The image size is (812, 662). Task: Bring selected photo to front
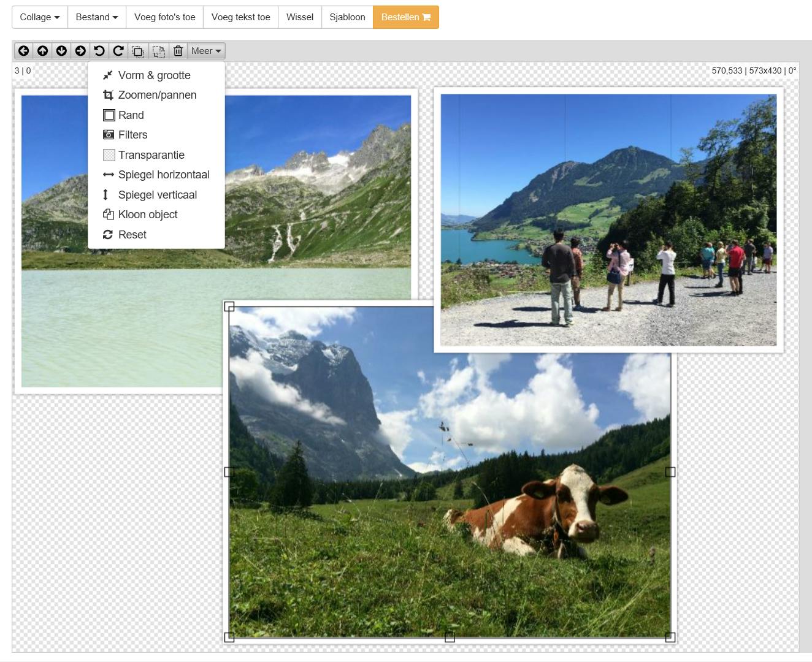(x=138, y=51)
